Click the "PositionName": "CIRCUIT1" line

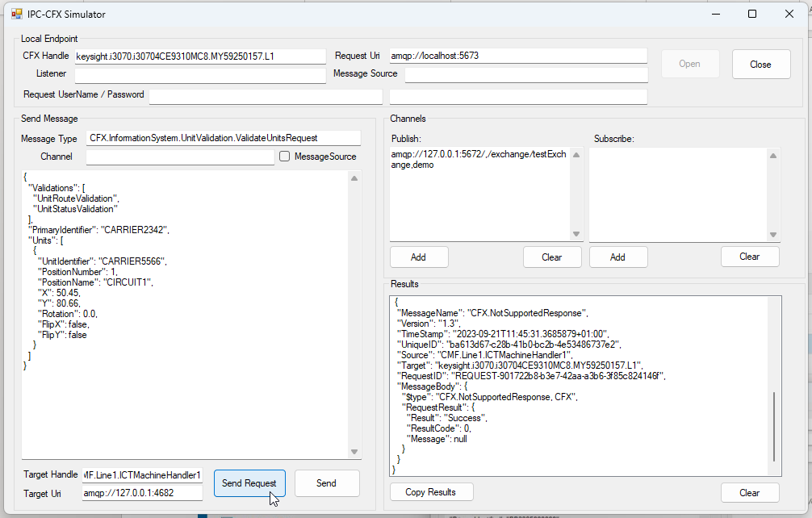(x=95, y=282)
